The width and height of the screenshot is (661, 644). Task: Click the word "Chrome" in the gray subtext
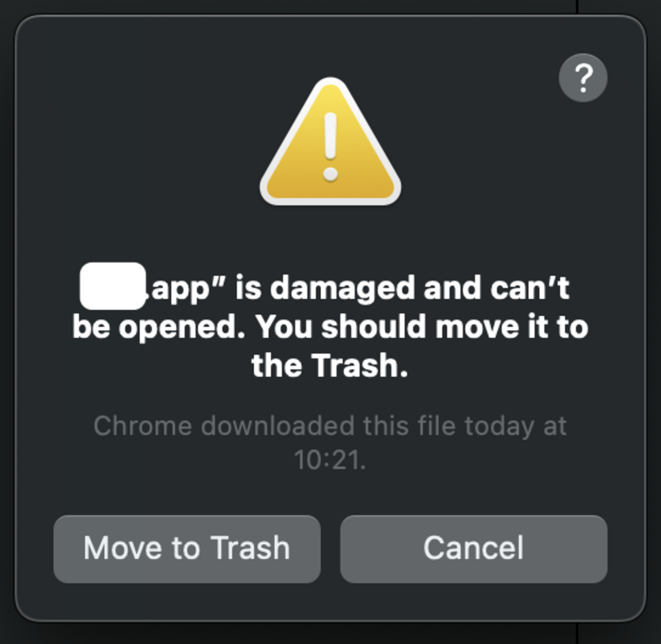[143, 425]
